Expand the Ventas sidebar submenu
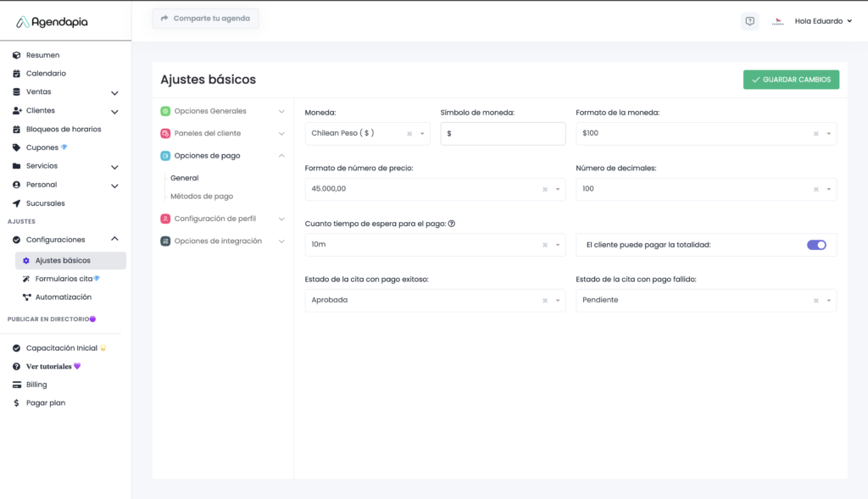The image size is (868, 499). pyautogui.click(x=114, y=92)
